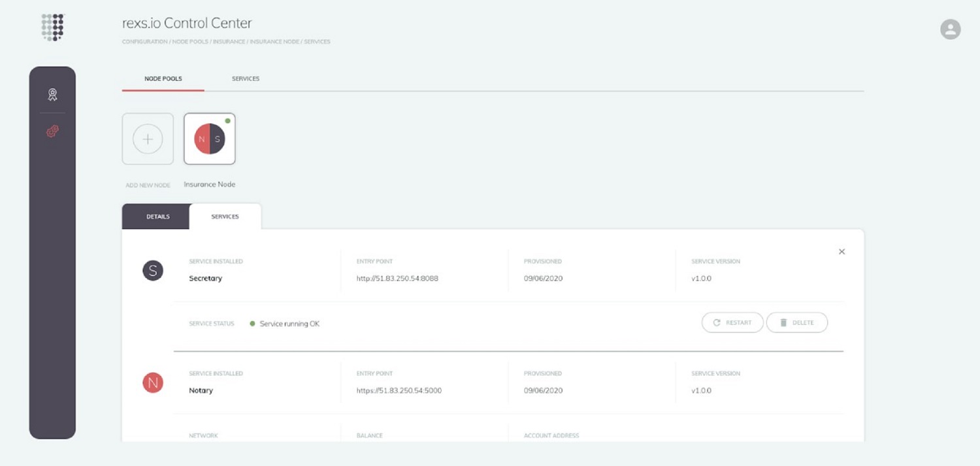Restart the Secretary service
Viewport: 980px width, 466px height.
(732, 322)
